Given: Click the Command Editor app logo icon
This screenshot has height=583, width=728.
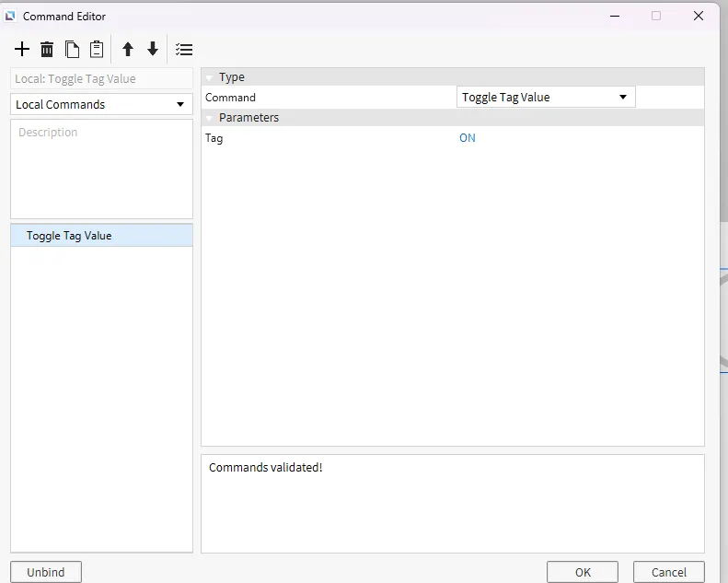Looking at the screenshot, I should (10, 16).
